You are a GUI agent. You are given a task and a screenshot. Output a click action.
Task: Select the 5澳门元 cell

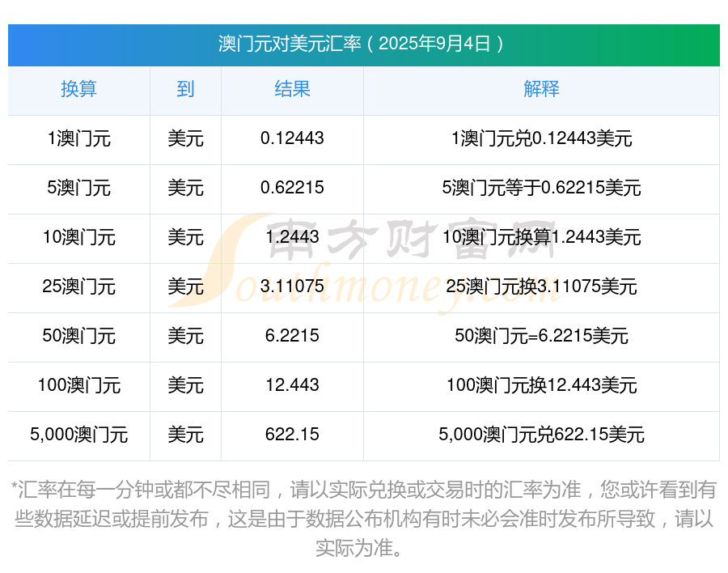[x=79, y=188]
